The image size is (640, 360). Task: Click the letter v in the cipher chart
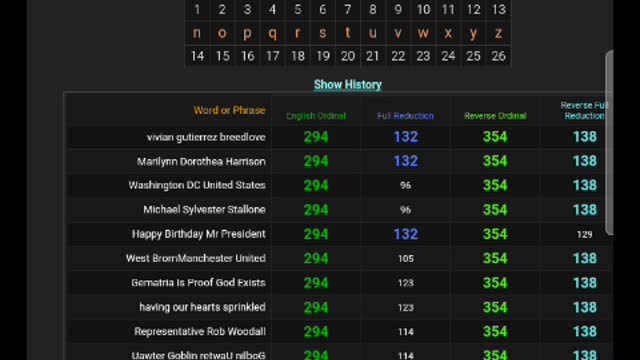tap(398, 33)
